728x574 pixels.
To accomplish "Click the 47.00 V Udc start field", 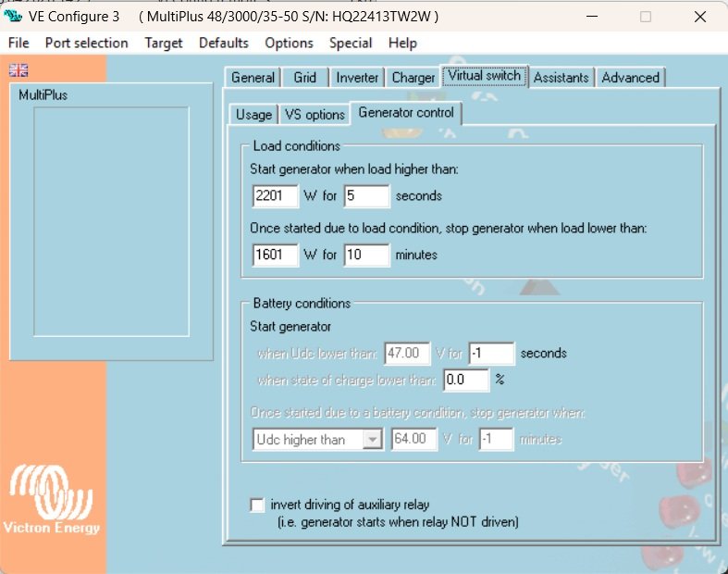I will pos(407,354).
